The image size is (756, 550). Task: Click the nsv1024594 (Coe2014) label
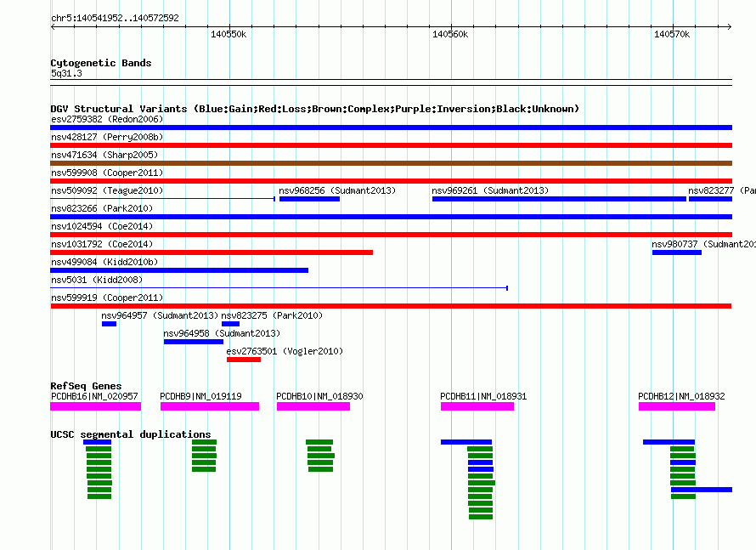[x=102, y=226]
